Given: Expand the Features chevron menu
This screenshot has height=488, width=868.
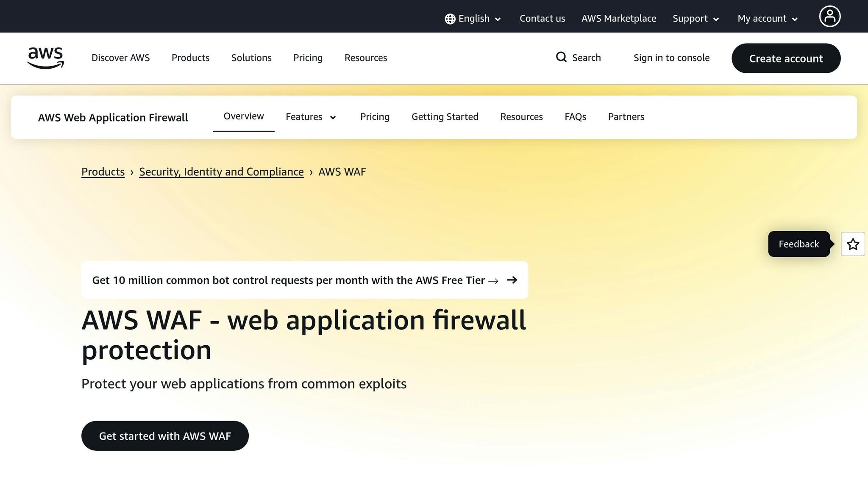Looking at the screenshot, I should (x=333, y=117).
